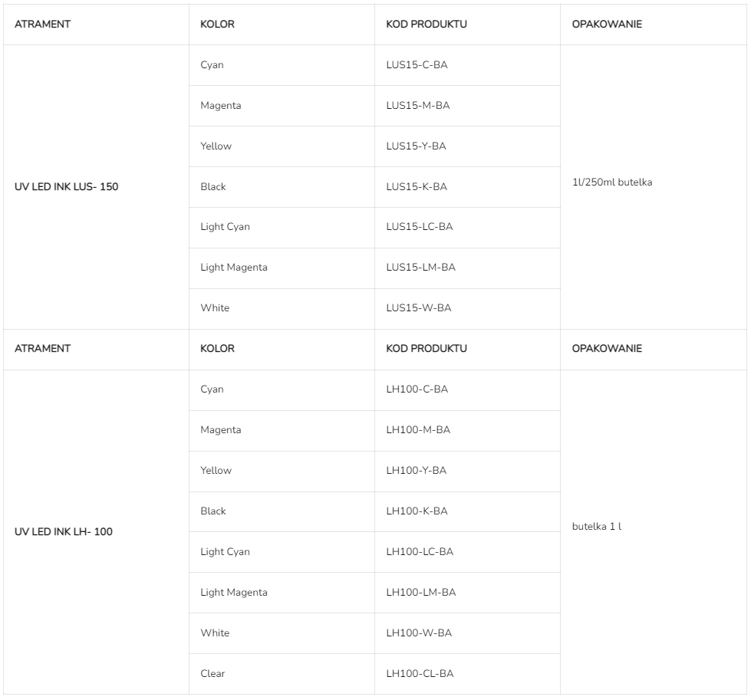Viewport: 751px width, 700px height.
Task: Select the LH100-Y-BA table cell
Action: pyautogui.click(x=417, y=471)
